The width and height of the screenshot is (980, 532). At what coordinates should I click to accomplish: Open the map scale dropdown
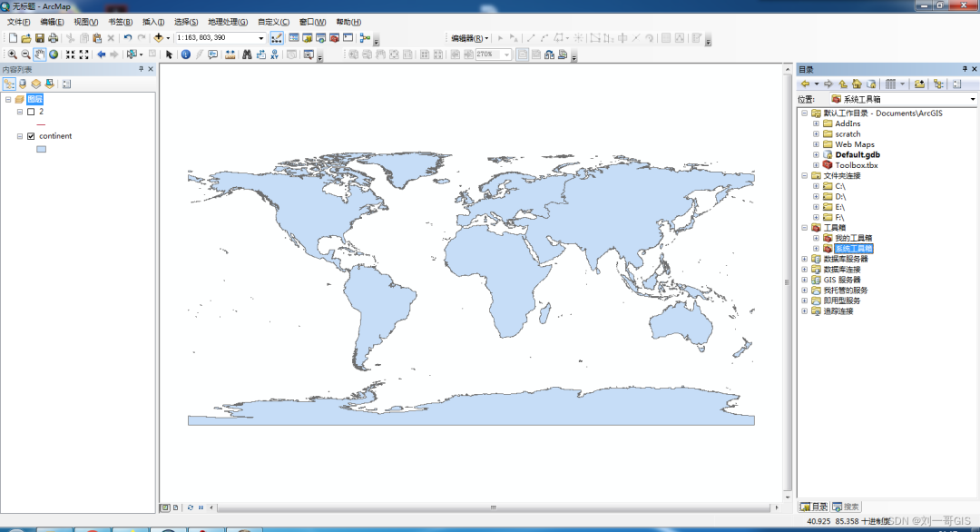261,38
